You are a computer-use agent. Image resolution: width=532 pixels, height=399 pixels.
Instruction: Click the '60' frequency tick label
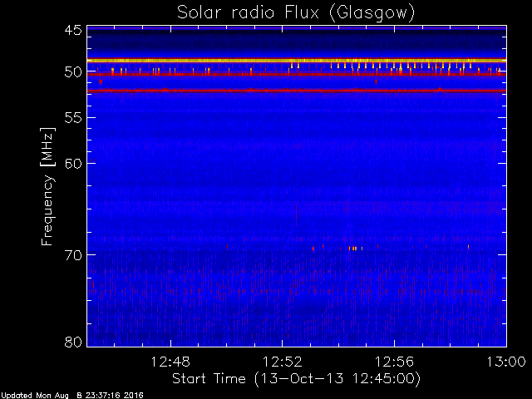[73, 164]
